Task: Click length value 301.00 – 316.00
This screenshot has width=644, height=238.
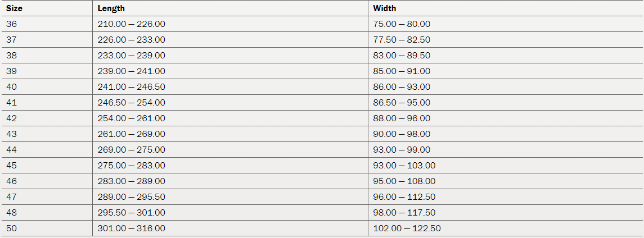Action: [132, 228]
